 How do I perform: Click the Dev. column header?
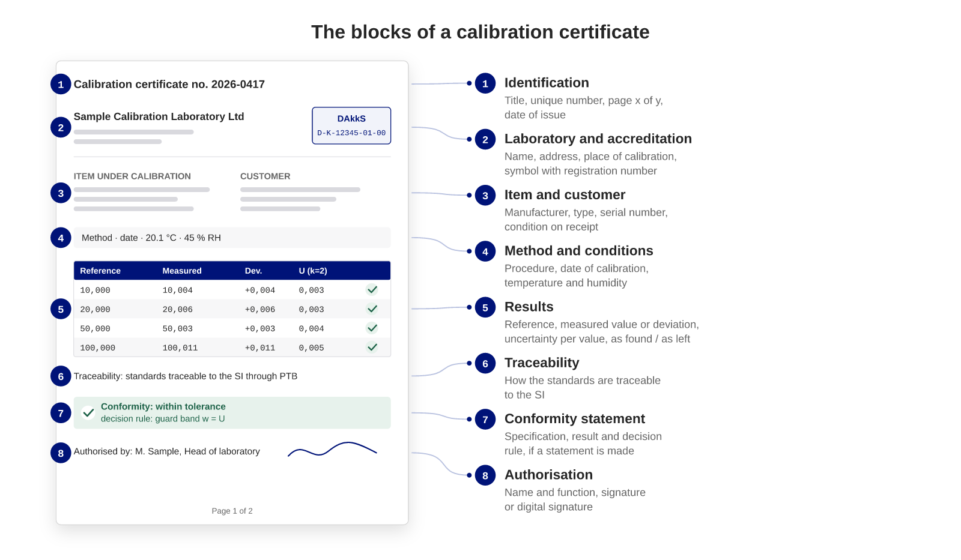pos(253,271)
